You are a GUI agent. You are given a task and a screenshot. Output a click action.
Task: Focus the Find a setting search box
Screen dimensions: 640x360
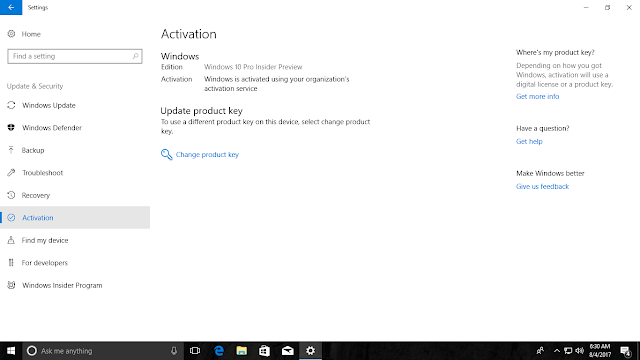75,56
